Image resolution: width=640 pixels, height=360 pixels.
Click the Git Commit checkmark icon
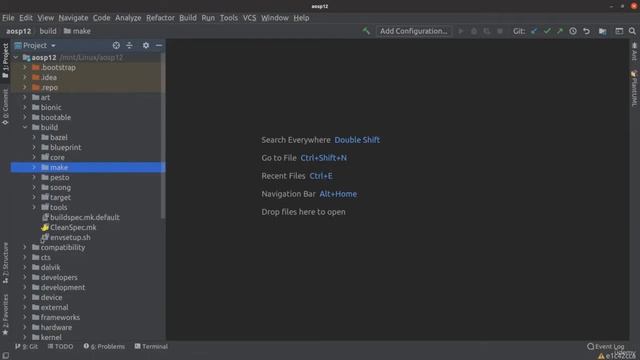[x=547, y=31]
